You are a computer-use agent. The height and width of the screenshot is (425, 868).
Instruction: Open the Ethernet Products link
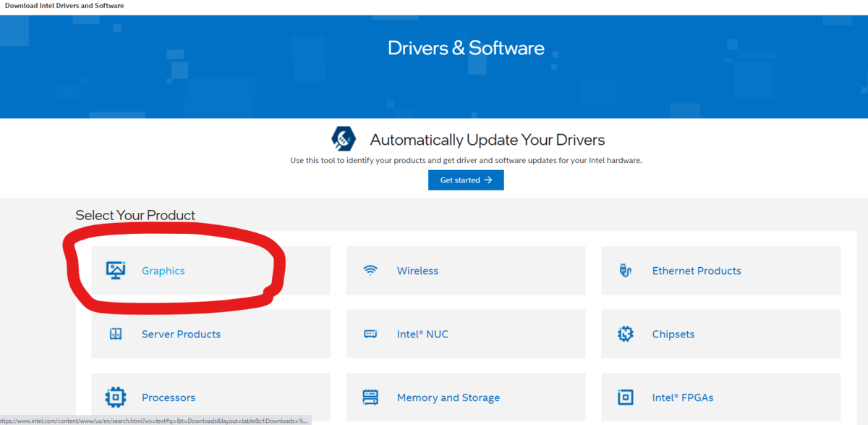[x=697, y=271]
